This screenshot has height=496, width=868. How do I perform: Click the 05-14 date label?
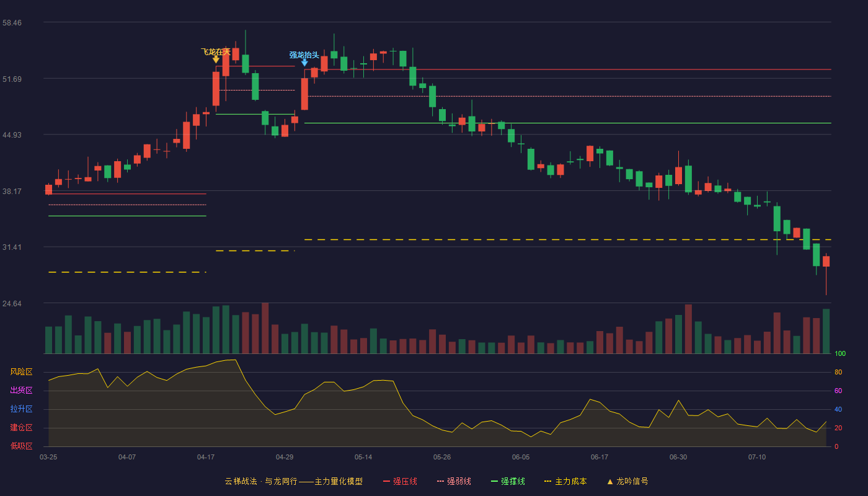(363, 457)
